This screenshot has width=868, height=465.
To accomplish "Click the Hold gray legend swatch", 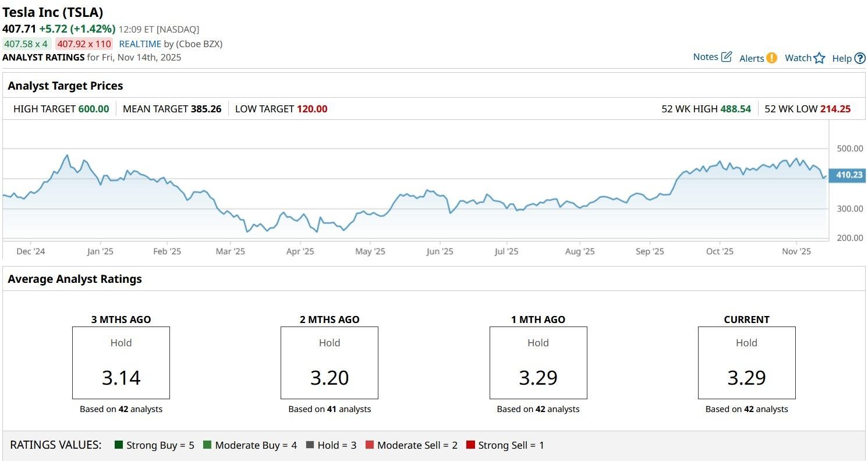I will [x=310, y=445].
